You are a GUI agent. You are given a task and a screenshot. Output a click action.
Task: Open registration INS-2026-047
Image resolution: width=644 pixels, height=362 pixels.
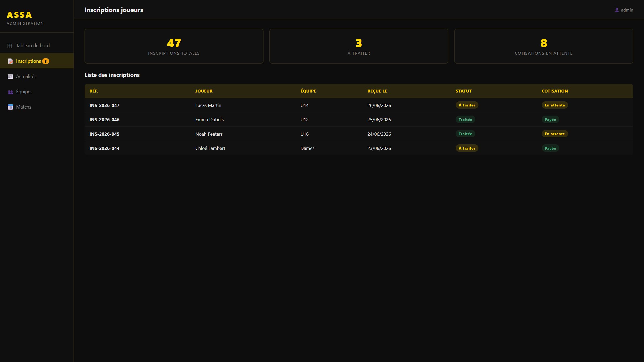[x=104, y=105]
